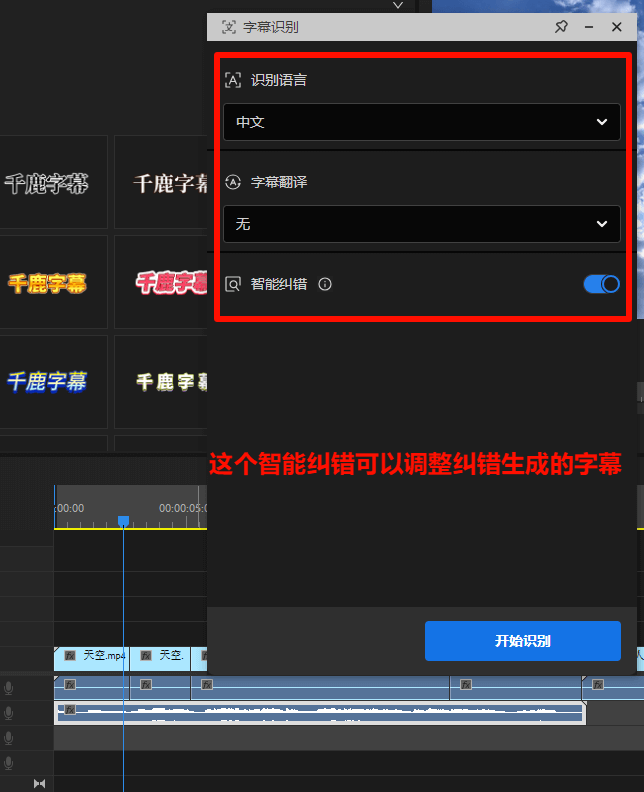Open the 字幕翻译 dropdown showing 无

tap(422, 224)
